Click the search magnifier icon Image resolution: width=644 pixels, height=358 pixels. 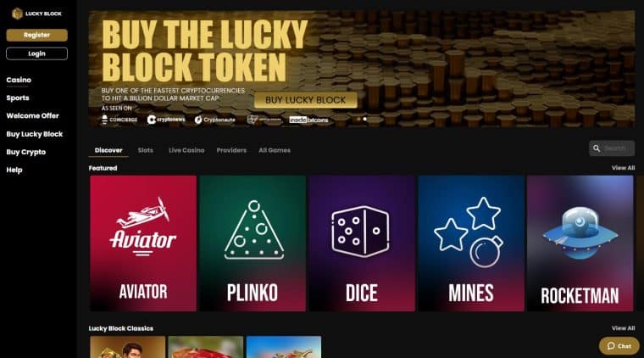[597, 148]
